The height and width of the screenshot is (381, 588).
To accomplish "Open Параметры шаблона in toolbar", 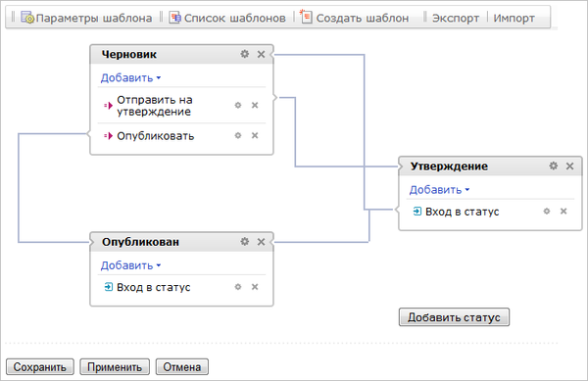I will click(x=86, y=18).
